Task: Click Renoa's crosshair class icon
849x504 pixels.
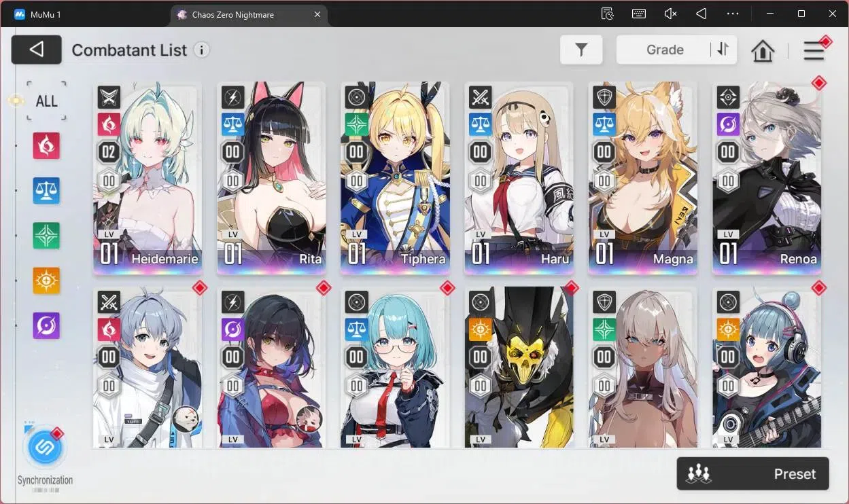Action: [x=728, y=98]
